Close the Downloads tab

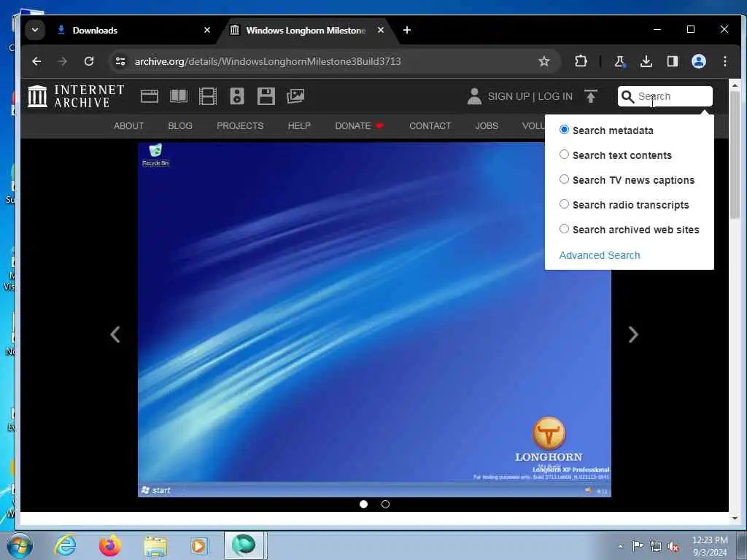[206, 30]
